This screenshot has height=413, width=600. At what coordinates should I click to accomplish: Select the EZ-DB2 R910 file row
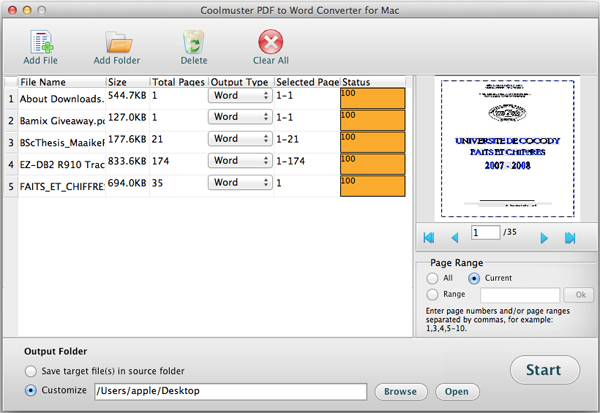pyautogui.click(x=61, y=164)
